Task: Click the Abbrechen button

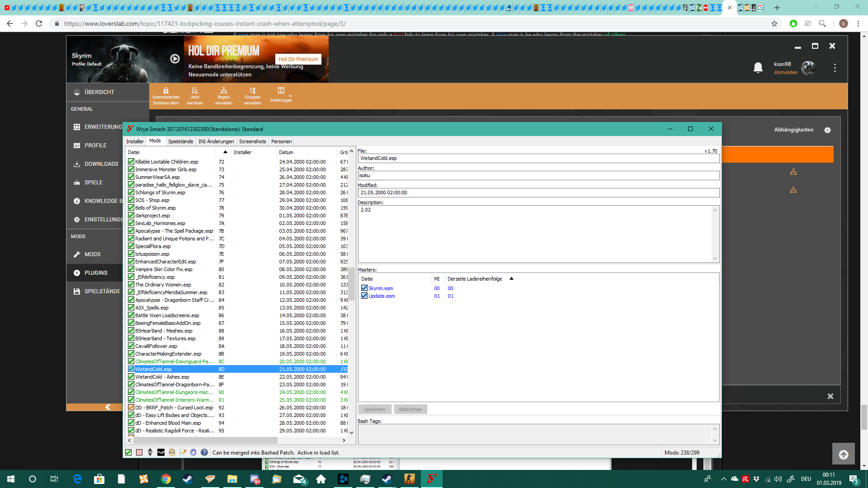Action: (410, 409)
